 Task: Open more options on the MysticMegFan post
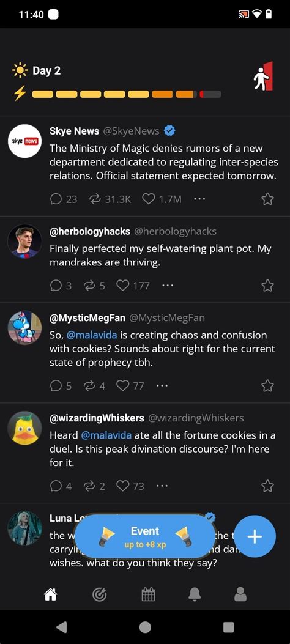[x=162, y=386]
